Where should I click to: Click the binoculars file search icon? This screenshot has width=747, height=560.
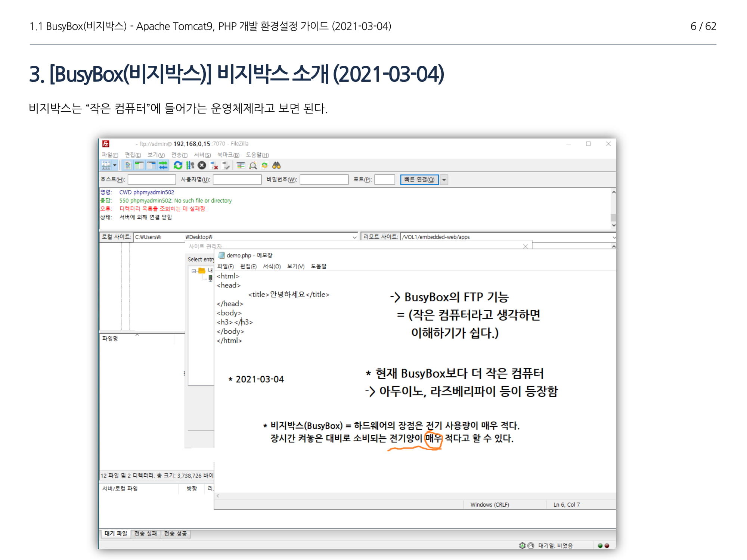click(x=276, y=165)
